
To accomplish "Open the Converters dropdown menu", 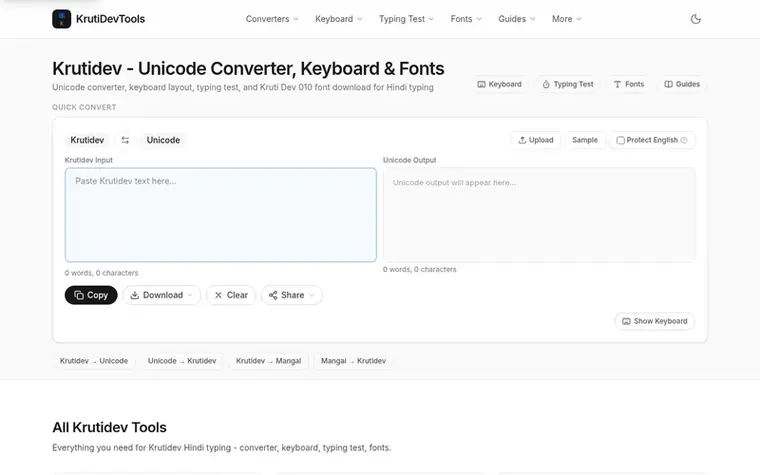I will (x=272, y=19).
